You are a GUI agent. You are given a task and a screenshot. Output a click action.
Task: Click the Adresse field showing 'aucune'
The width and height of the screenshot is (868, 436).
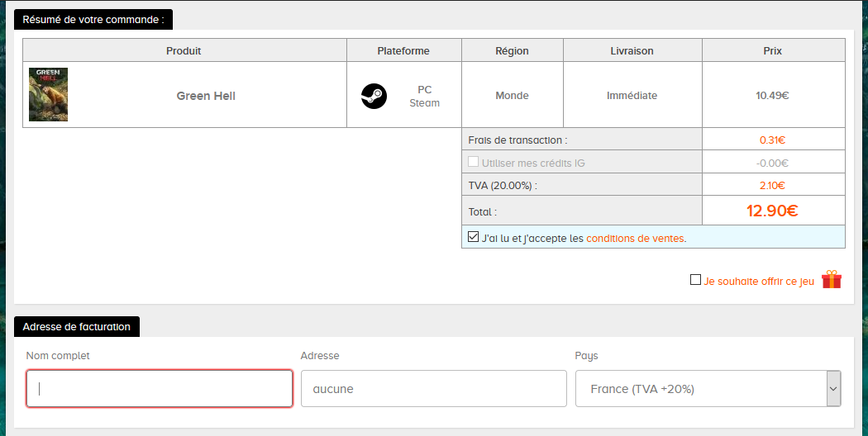tap(433, 389)
